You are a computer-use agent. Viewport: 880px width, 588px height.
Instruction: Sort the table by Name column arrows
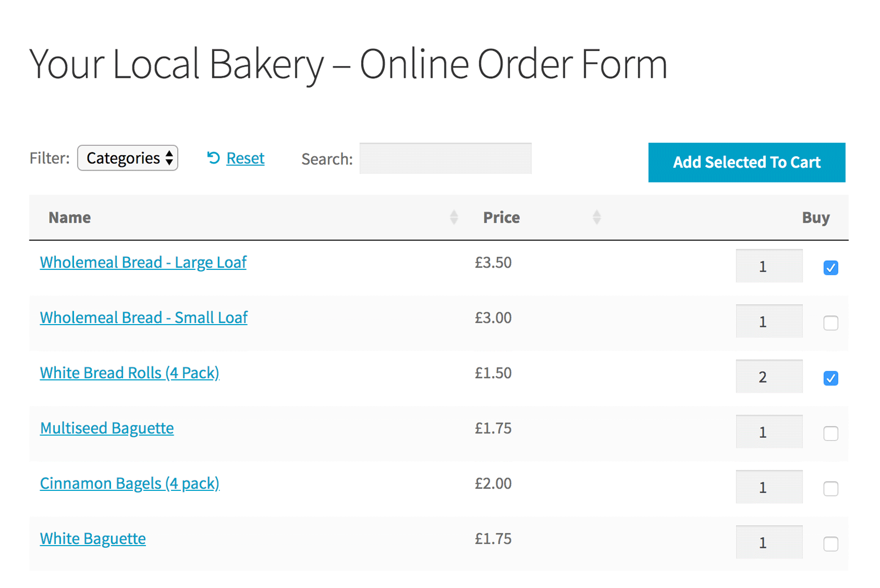click(x=454, y=217)
